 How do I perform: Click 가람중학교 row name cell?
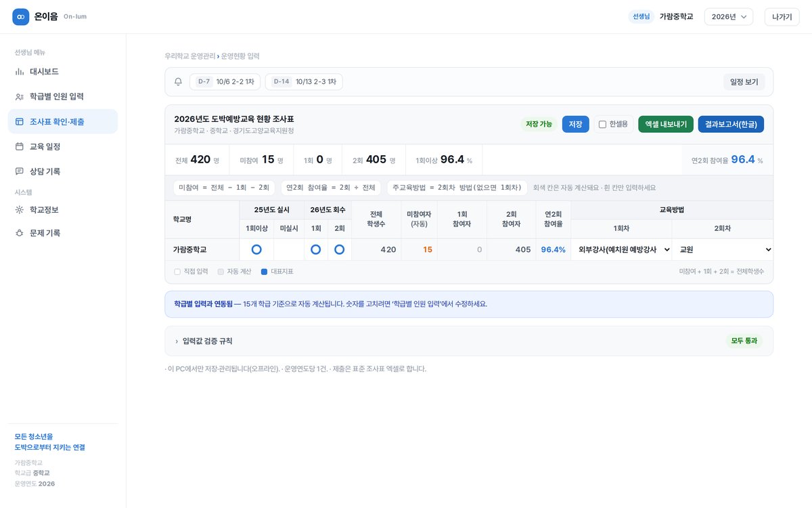tap(202, 249)
